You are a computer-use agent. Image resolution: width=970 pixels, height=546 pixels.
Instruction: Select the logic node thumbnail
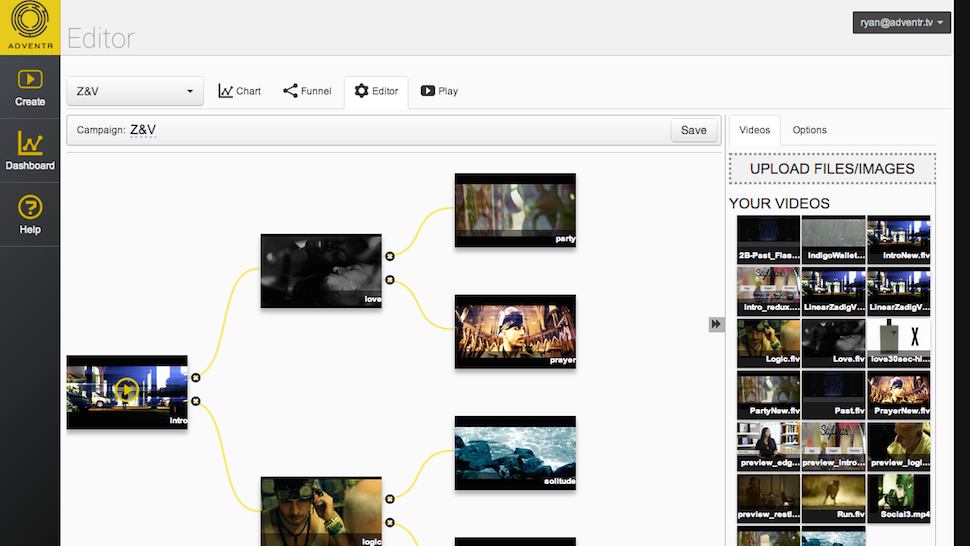tap(321, 511)
